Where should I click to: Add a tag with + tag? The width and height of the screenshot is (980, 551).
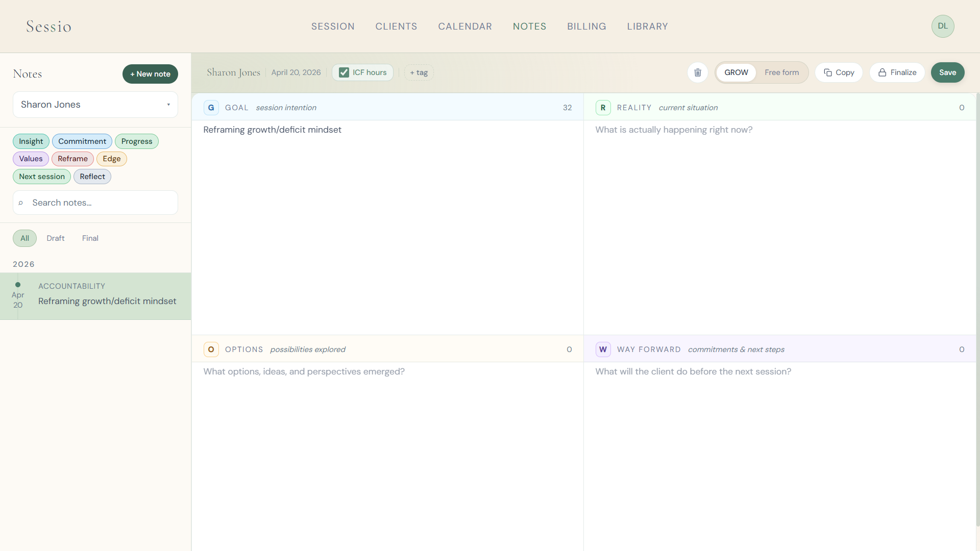pyautogui.click(x=419, y=72)
